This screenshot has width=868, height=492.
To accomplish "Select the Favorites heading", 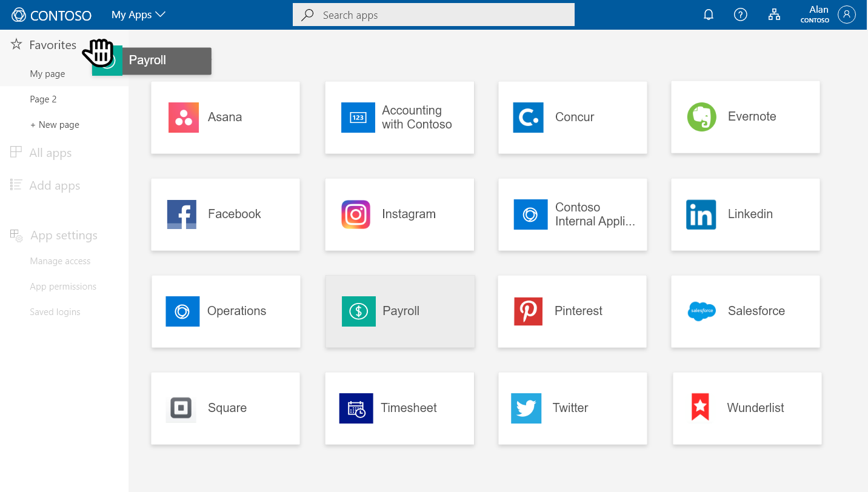I will coord(53,45).
